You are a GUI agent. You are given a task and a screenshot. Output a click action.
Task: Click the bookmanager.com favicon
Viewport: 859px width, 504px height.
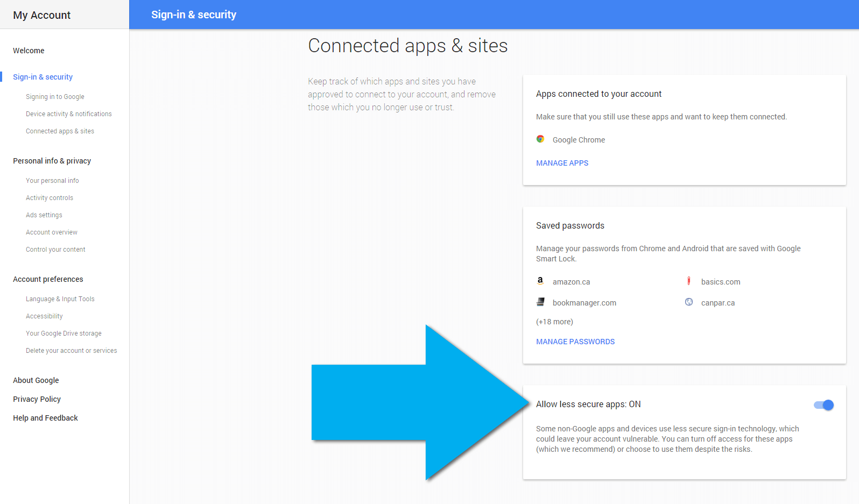pyautogui.click(x=540, y=302)
